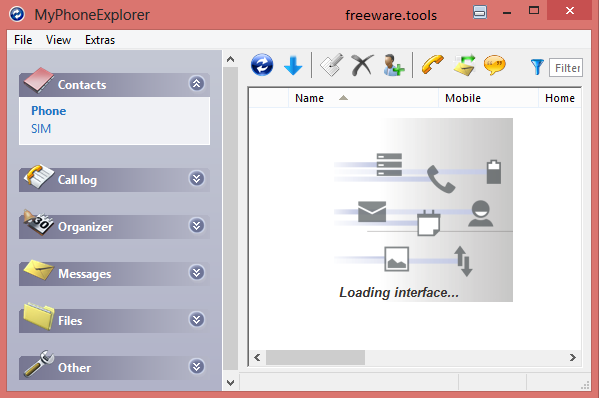Click the Home column header
599x398 pixels.
click(x=560, y=98)
